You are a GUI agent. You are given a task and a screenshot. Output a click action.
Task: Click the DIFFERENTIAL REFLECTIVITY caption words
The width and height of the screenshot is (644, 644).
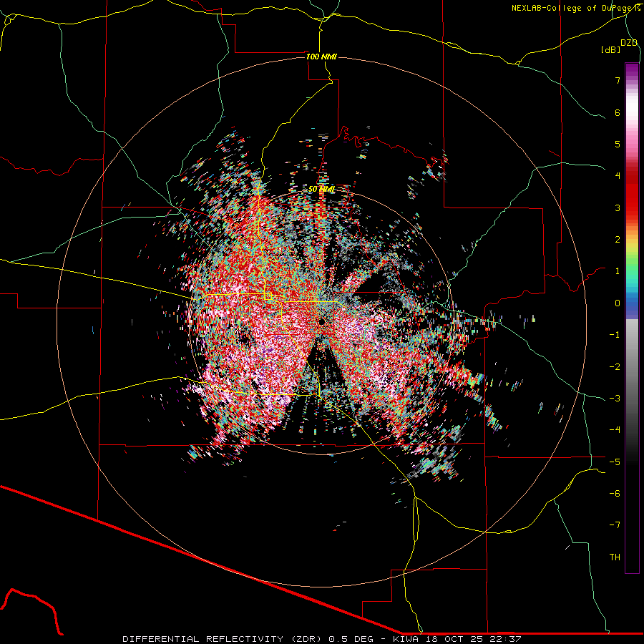pyautogui.click(x=203, y=639)
